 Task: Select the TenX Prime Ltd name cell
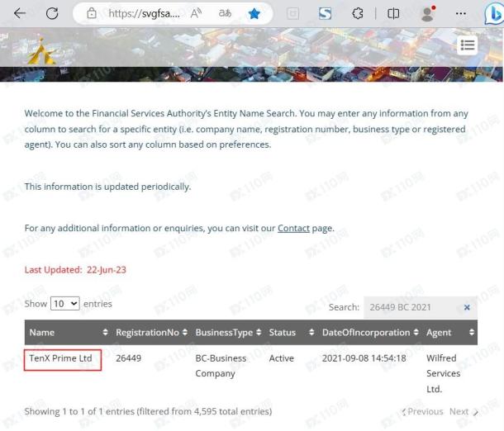point(61,358)
